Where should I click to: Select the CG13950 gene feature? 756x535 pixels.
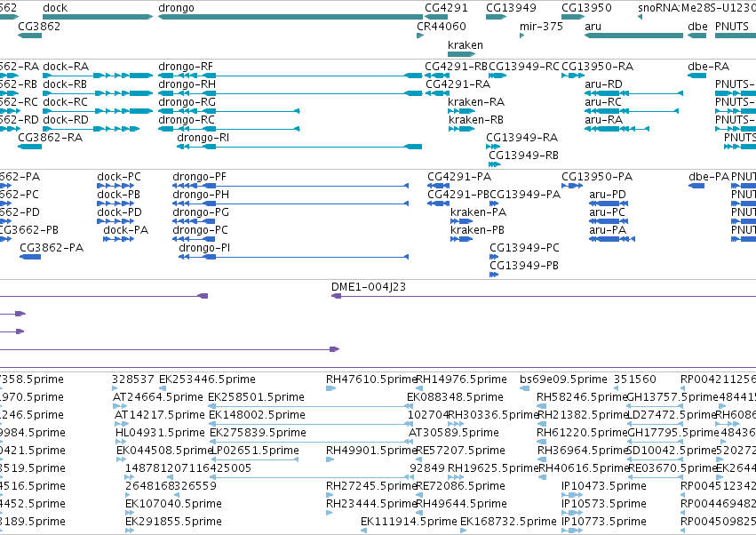point(573,17)
